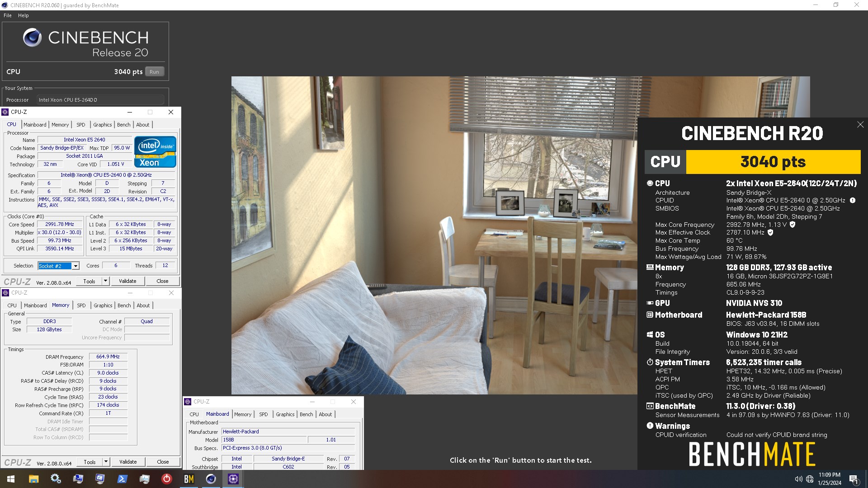The width and height of the screenshot is (868, 488).
Task: Expand Tools arrow in CPU-Z memory window
Action: [x=106, y=462]
